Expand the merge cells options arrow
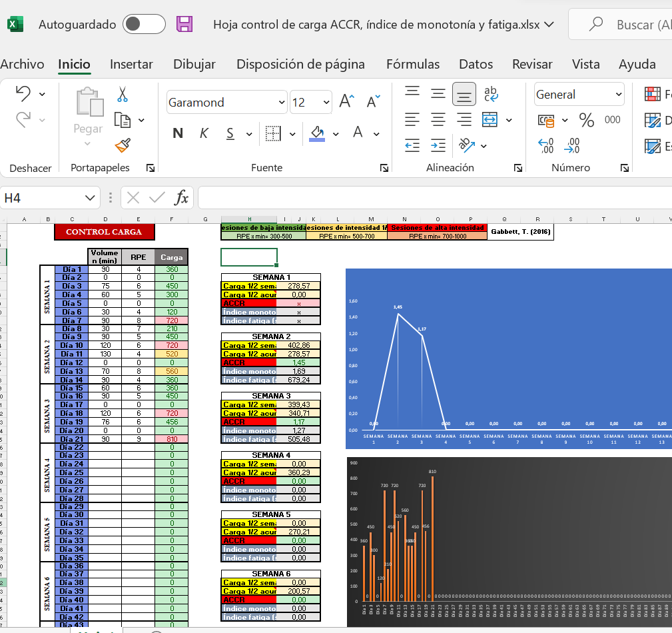Screen dimensions: 672x633 [x=509, y=120]
